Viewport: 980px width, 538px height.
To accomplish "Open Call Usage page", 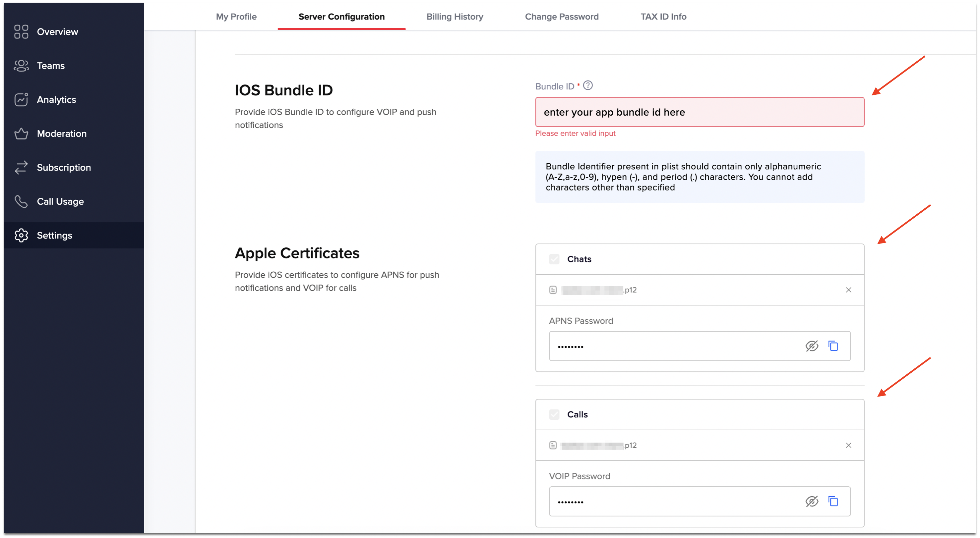I will coord(60,201).
